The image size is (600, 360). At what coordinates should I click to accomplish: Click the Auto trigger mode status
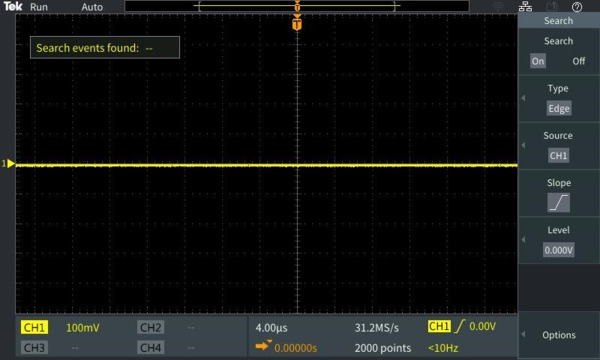coord(92,7)
